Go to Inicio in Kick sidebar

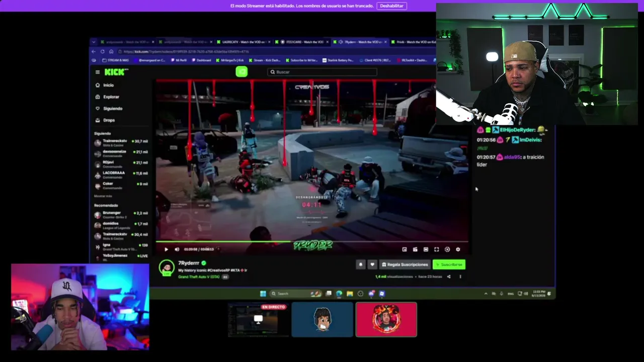105,85
